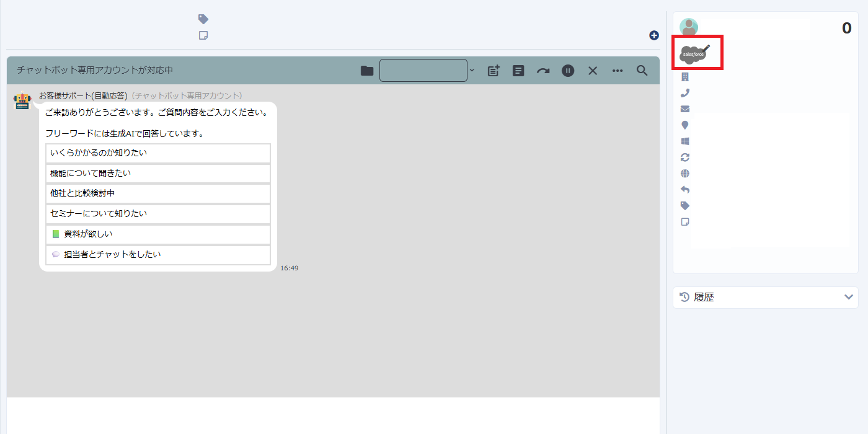This screenshot has width=868, height=434.
Task: Close the chat with the X icon
Action: point(593,71)
